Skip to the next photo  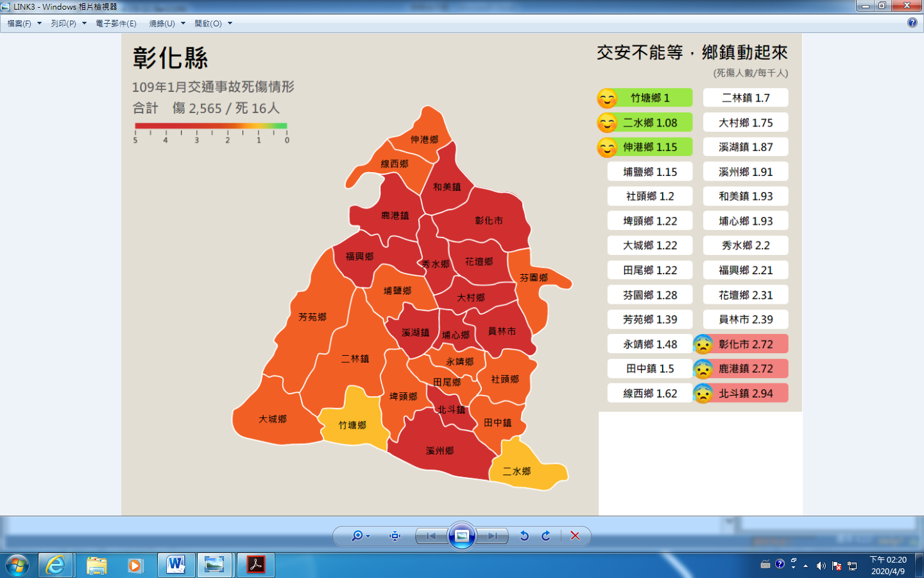[x=492, y=536]
